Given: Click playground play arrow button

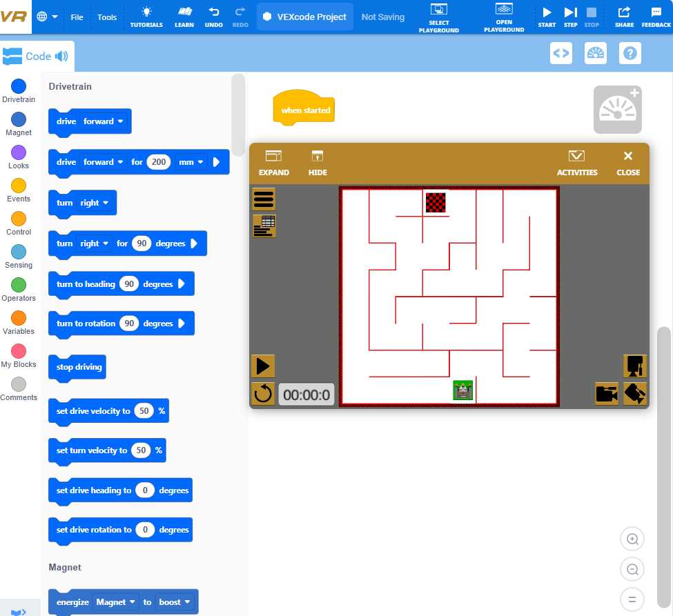Looking at the screenshot, I should tap(263, 367).
